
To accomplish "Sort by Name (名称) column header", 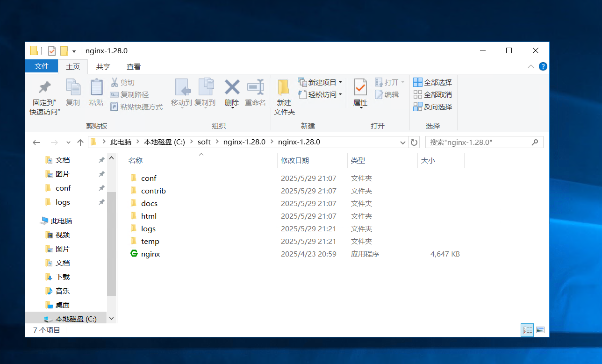I will [136, 160].
